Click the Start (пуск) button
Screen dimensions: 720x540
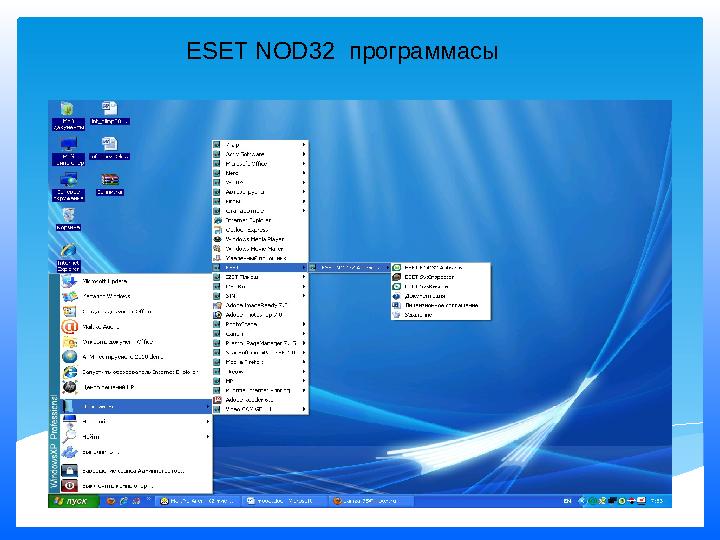[73, 501]
